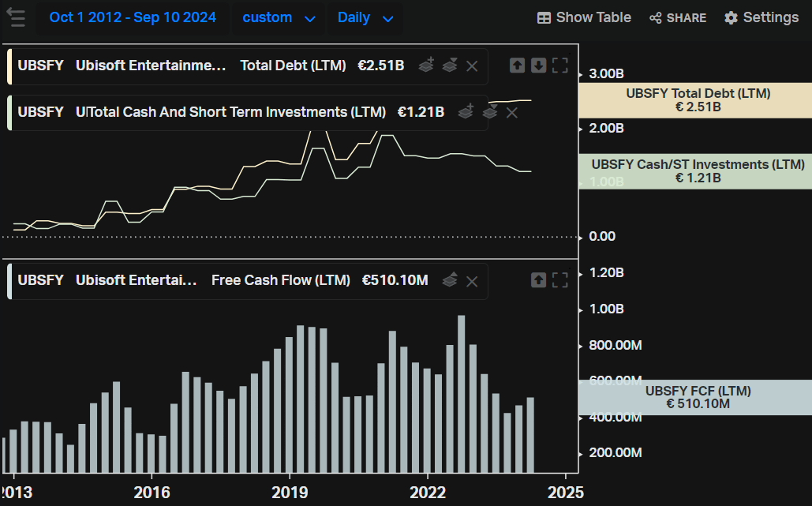Edit the Oct 1 2012 date range
This screenshot has width=812, height=506.
(132, 17)
